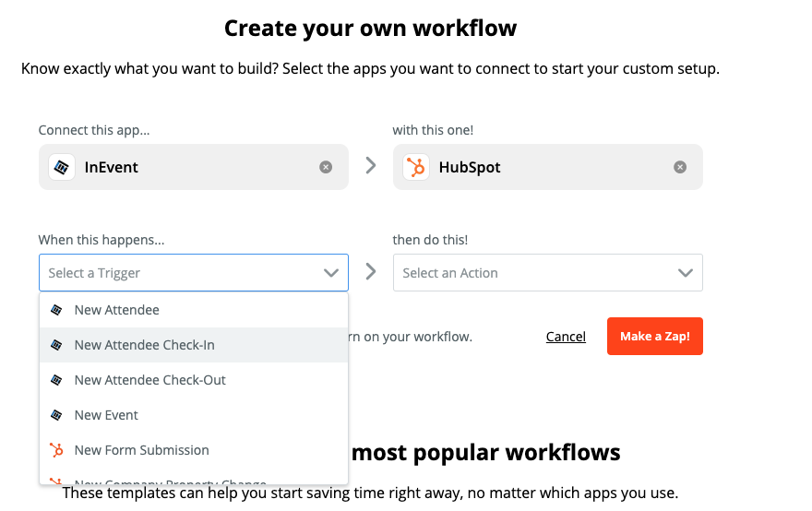Choose the New Attendee Check-In trigger

pyautogui.click(x=194, y=345)
